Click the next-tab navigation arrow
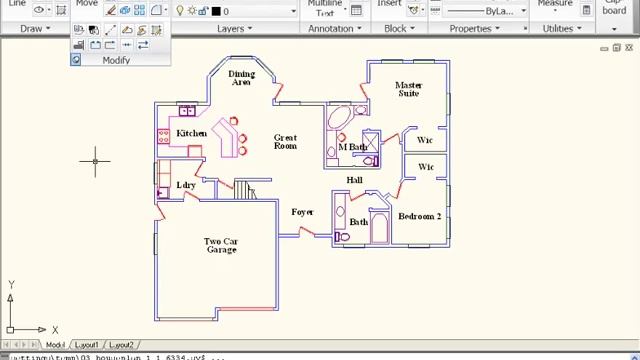This screenshot has width=640, height=360. [x=24, y=345]
